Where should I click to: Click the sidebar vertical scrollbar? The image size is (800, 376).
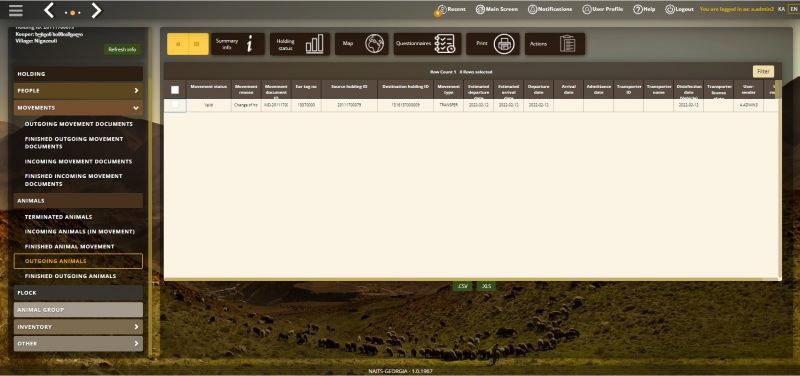[150, 191]
